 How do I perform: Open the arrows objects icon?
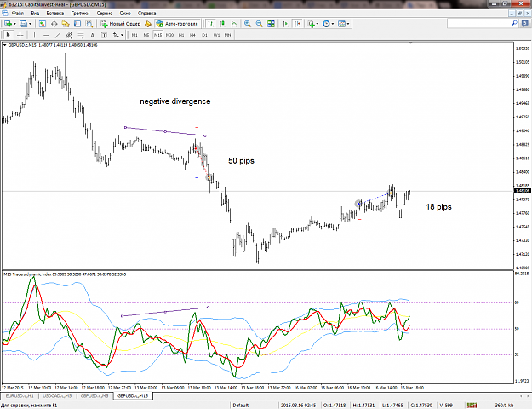click(116, 35)
